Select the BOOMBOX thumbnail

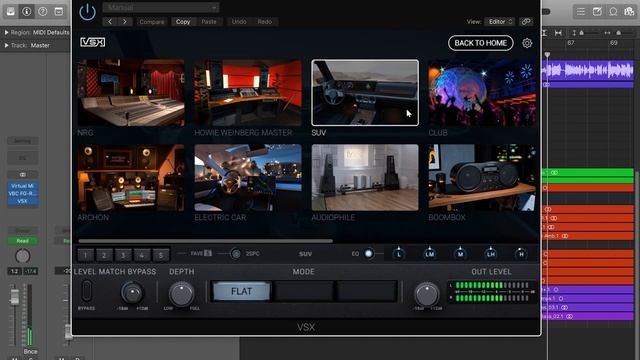click(x=482, y=178)
